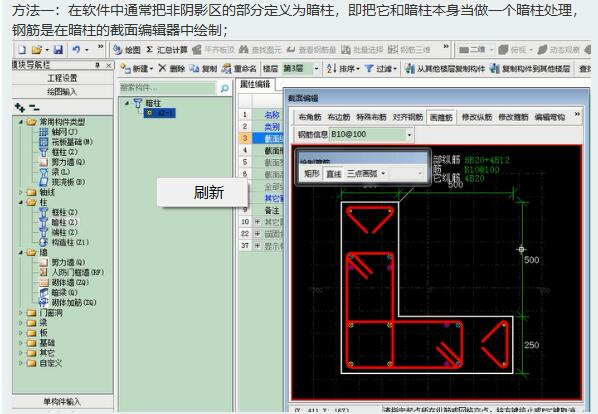This screenshot has height=414, width=598.
Task: Click 重命名 rename component button
Action: (239, 69)
